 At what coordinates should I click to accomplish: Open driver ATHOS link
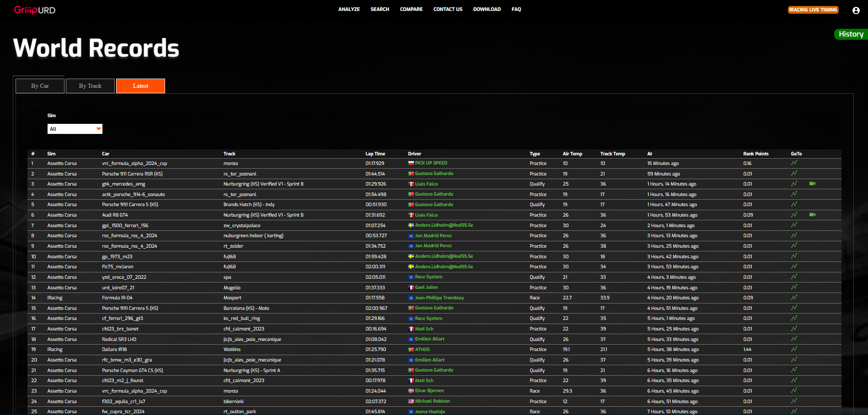tap(422, 349)
